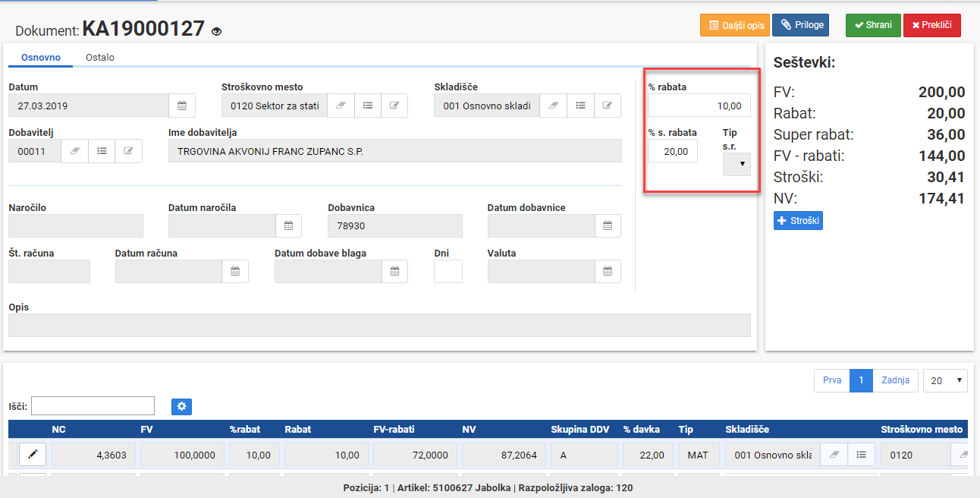Click the eye icon next to KA19000127
This screenshot has width=980, height=498.
(x=216, y=31)
